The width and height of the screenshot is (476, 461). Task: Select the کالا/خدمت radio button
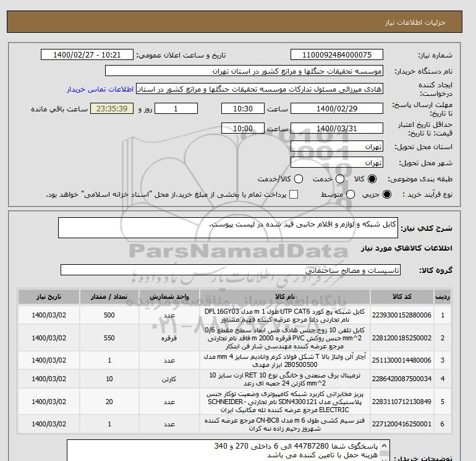(x=299, y=179)
